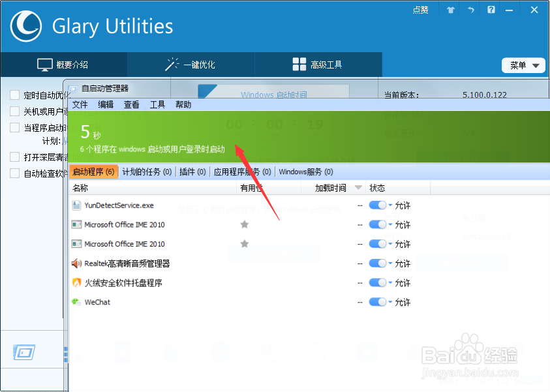Switch to 高级工具 advanced tools tab
The height and width of the screenshot is (392, 550).
point(318,65)
